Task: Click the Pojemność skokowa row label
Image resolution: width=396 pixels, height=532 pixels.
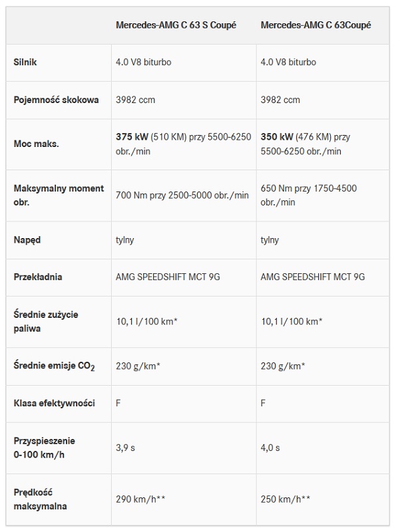Action: click(x=57, y=100)
